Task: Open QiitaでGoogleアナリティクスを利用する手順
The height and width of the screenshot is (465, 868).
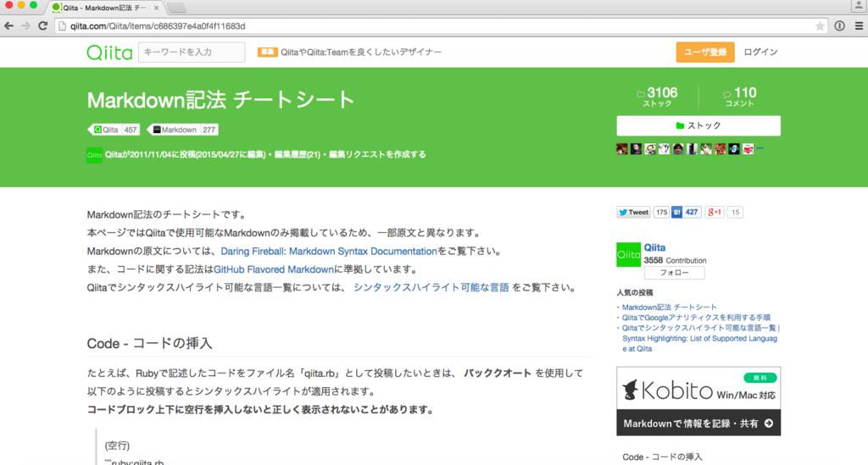Action: tap(696, 318)
